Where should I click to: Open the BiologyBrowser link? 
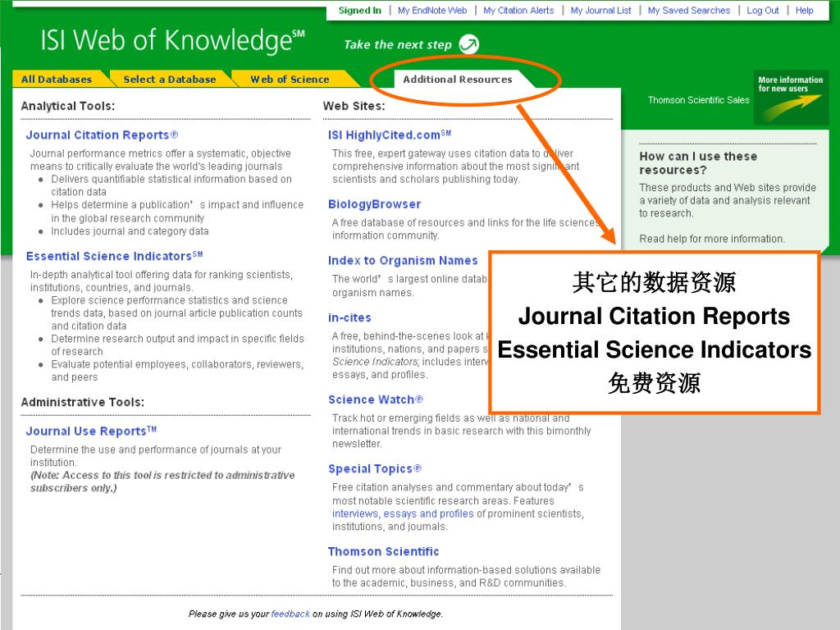tap(374, 204)
